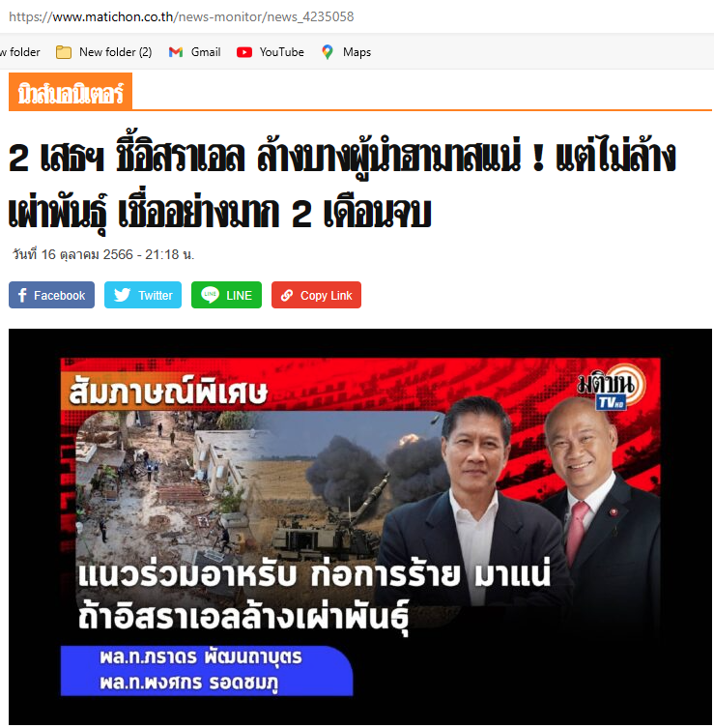Viewport: 714px width, 728px height.
Task: Open the New folder (2) bookmark folder icon
Action: tap(64, 52)
